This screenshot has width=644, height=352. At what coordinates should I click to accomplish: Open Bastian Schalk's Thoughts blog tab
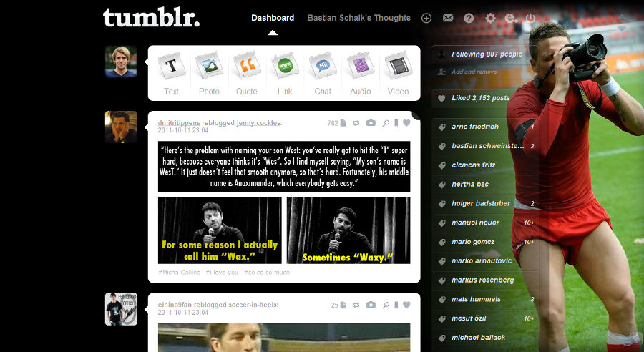pyautogui.click(x=359, y=18)
